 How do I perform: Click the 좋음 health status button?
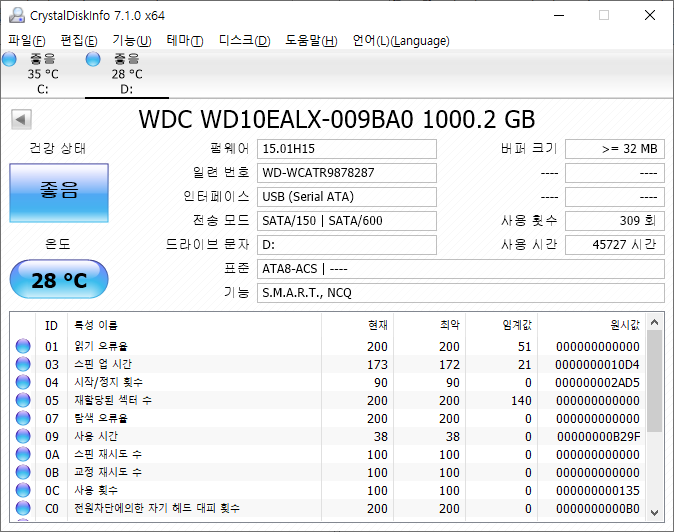coord(59,193)
